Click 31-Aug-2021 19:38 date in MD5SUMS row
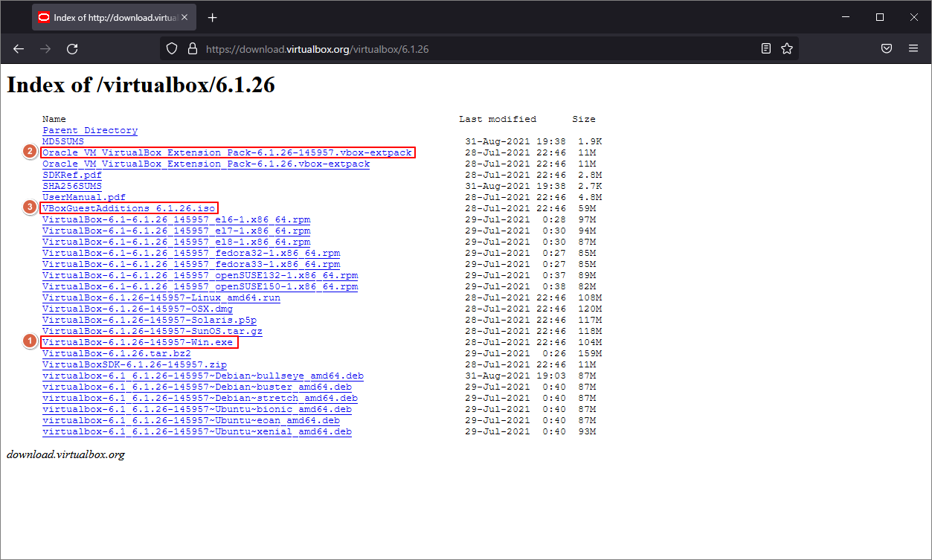The width and height of the screenshot is (932, 560). (515, 141)
